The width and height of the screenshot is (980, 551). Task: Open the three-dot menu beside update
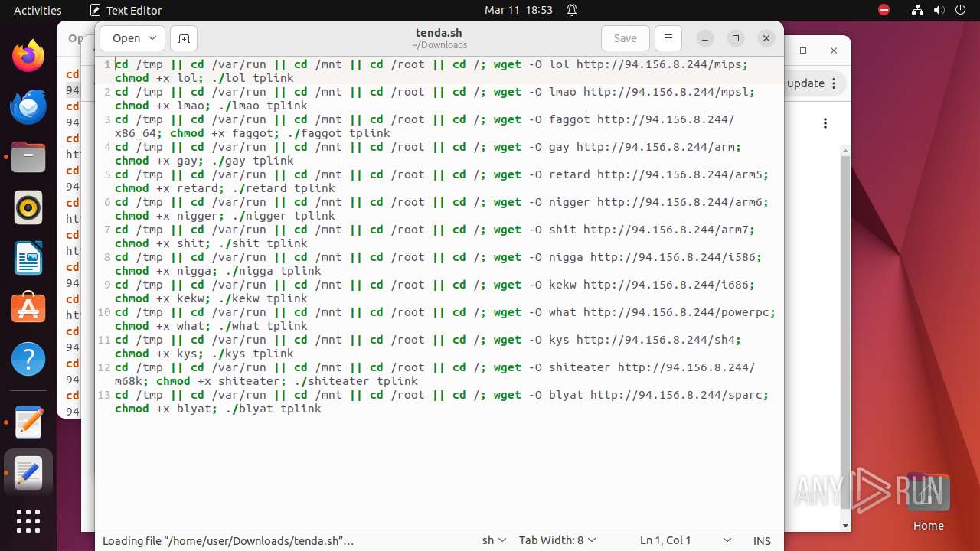point(835,83)
